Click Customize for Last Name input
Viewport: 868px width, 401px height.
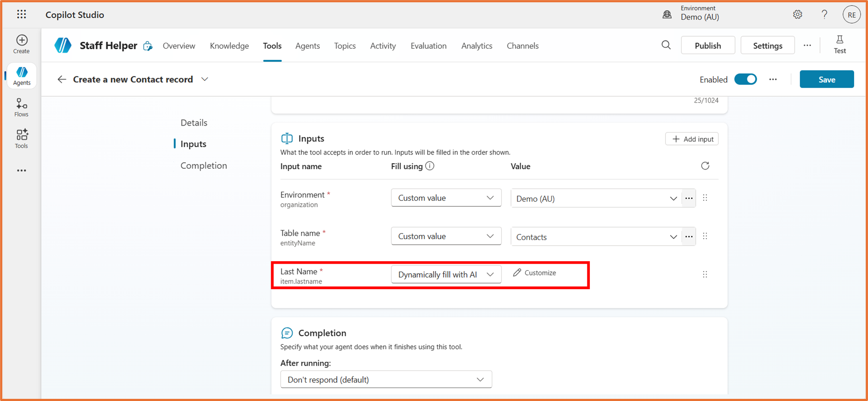(x=535, y=273)
